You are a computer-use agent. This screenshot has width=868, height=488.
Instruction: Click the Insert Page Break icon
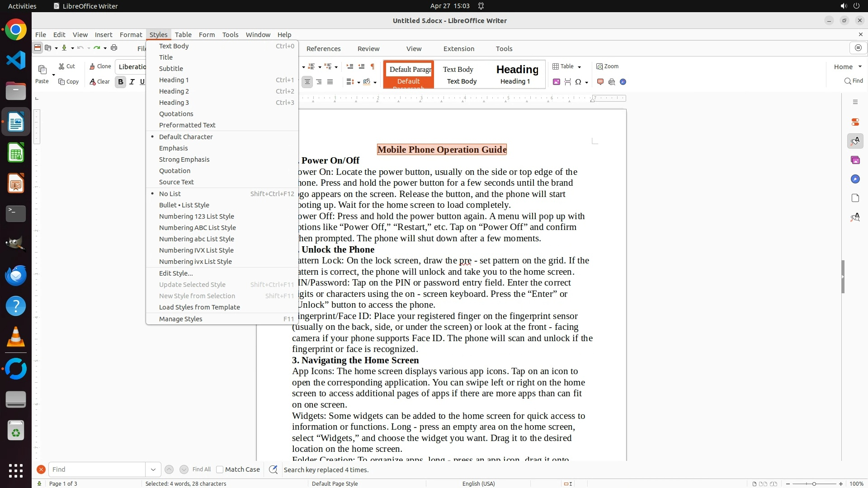(567, 82)
